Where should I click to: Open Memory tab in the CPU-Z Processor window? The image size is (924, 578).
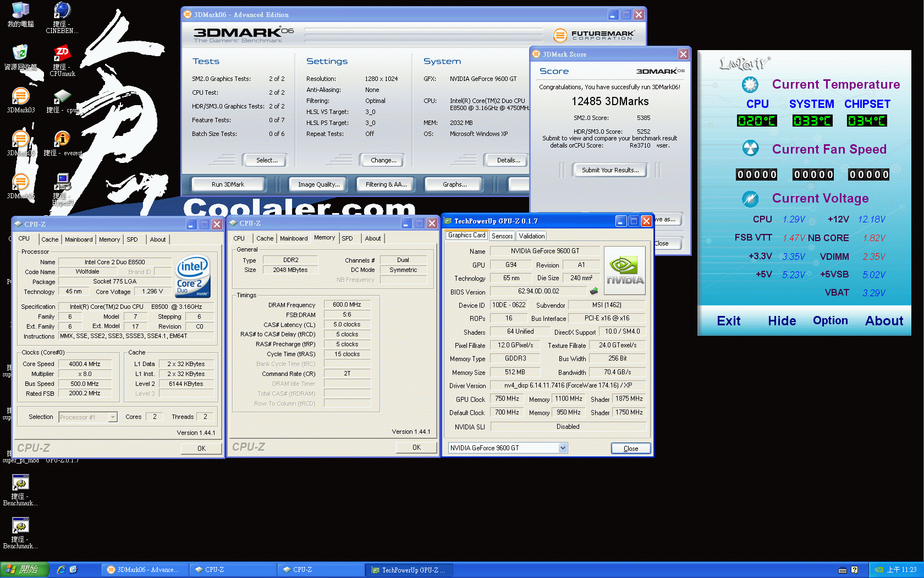tap(109, 239)
